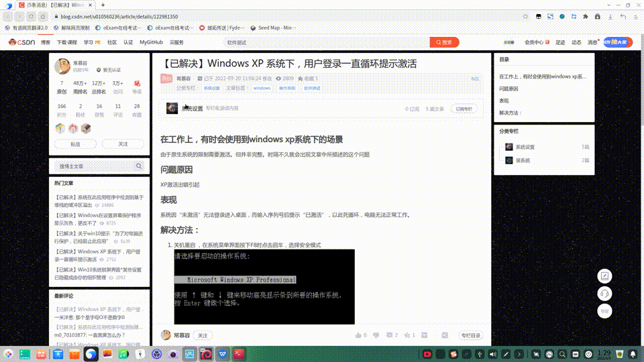
Task: Select the CSDN article browser tab
Action: click(56, 5)
